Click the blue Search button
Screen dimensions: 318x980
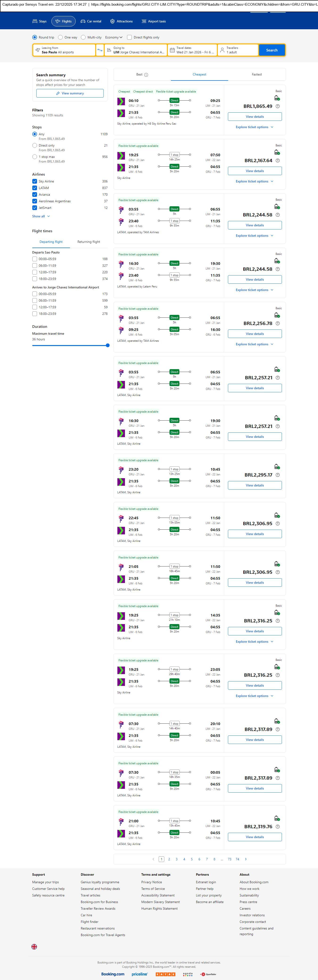[x=272, y=50]
